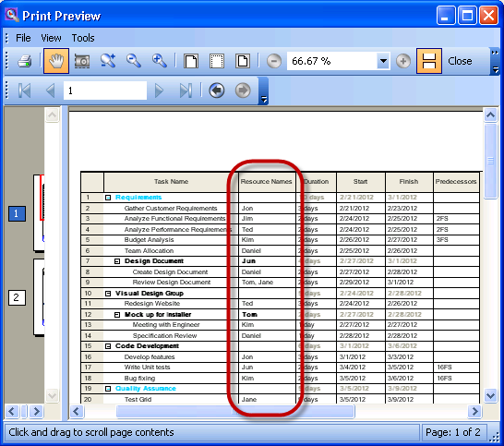Open the View menu

click(x=51, y=38)
